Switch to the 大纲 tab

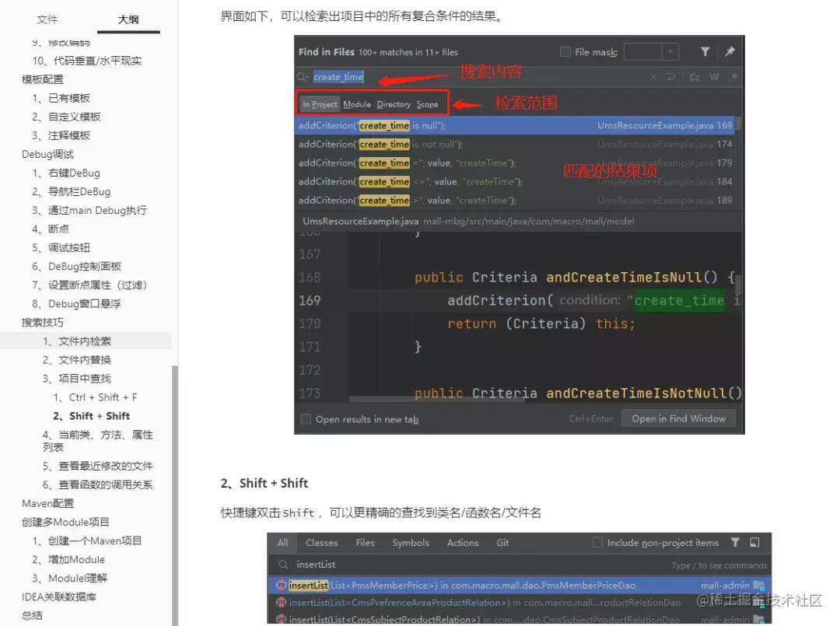tap(128, 19)
